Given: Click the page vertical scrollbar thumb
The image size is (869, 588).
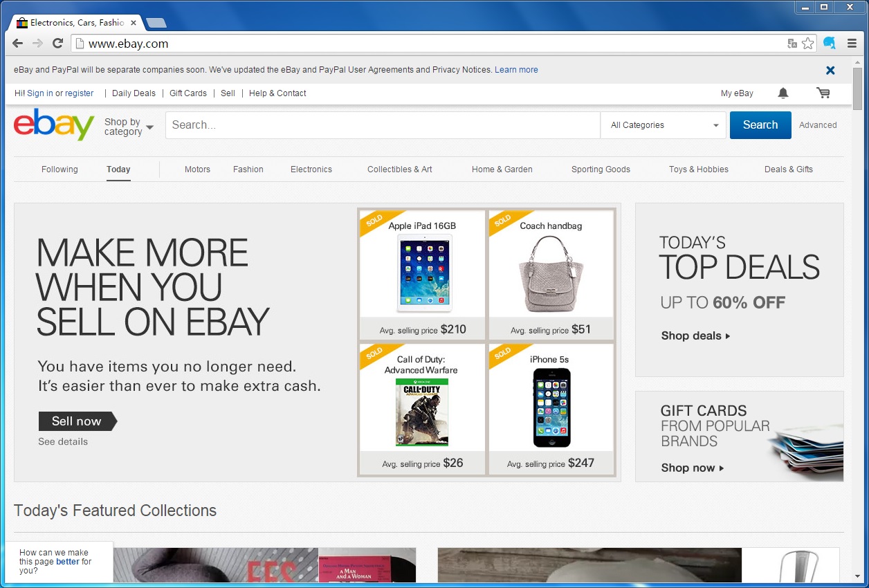Looking at the screenshot, I should (x=857, y=90).
